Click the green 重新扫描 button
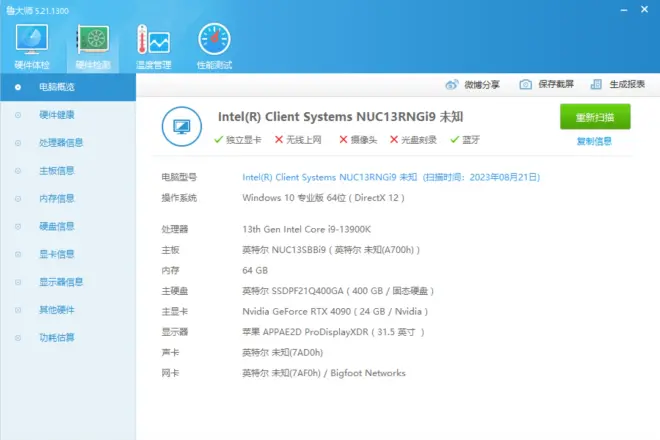 click(x=595, y=117)
